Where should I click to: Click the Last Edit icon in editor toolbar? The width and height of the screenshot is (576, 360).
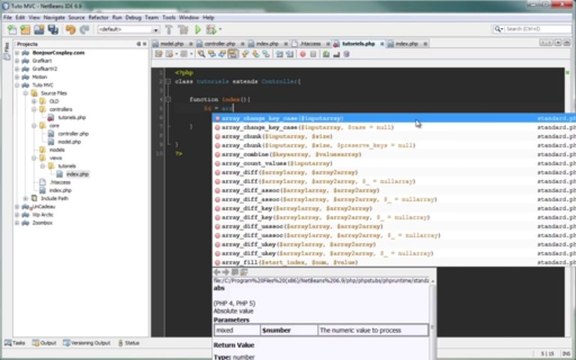(x=159, y=54)
